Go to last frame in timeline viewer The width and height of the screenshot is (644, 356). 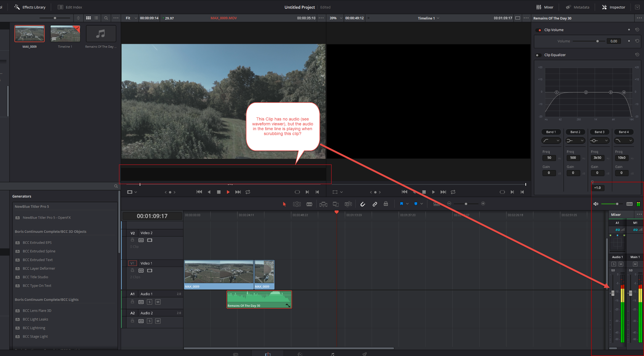[x=443, y=192]
